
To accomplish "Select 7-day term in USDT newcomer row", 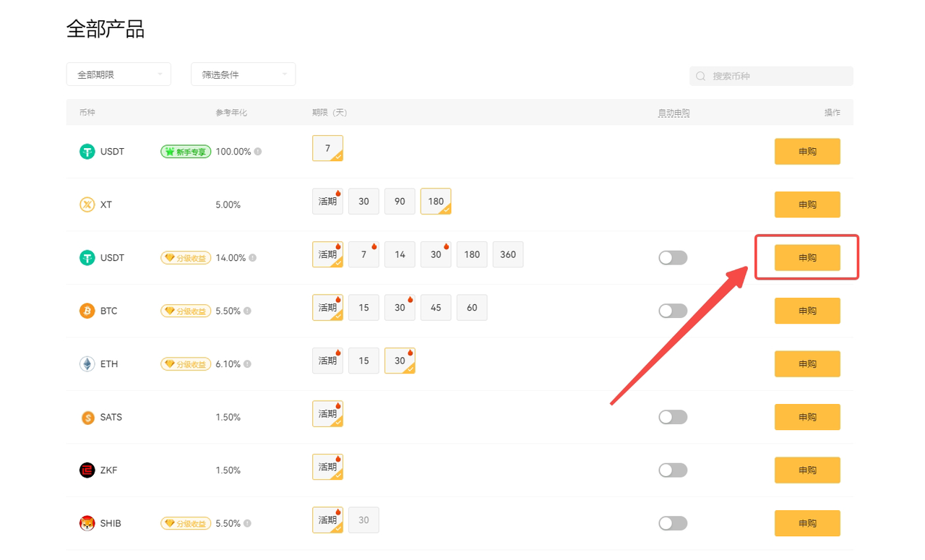I will [327, 148].
